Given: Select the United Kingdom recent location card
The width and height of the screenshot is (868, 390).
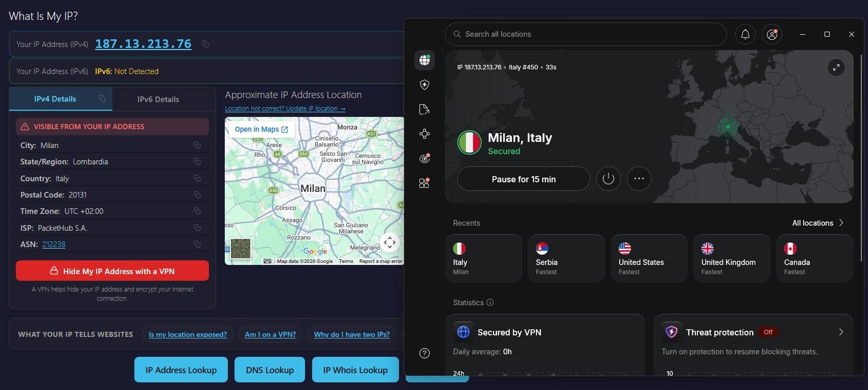Looking at the screenshot, I should point(732,259).
